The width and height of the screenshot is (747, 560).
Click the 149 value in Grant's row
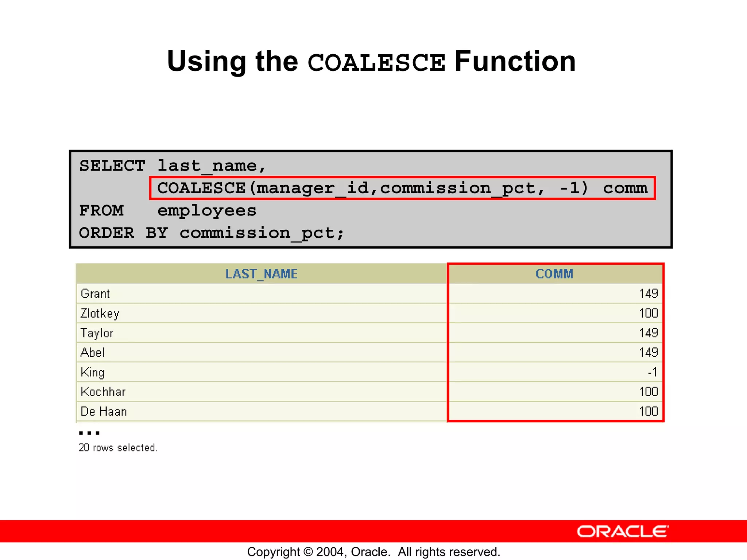[x=648, y=294]
